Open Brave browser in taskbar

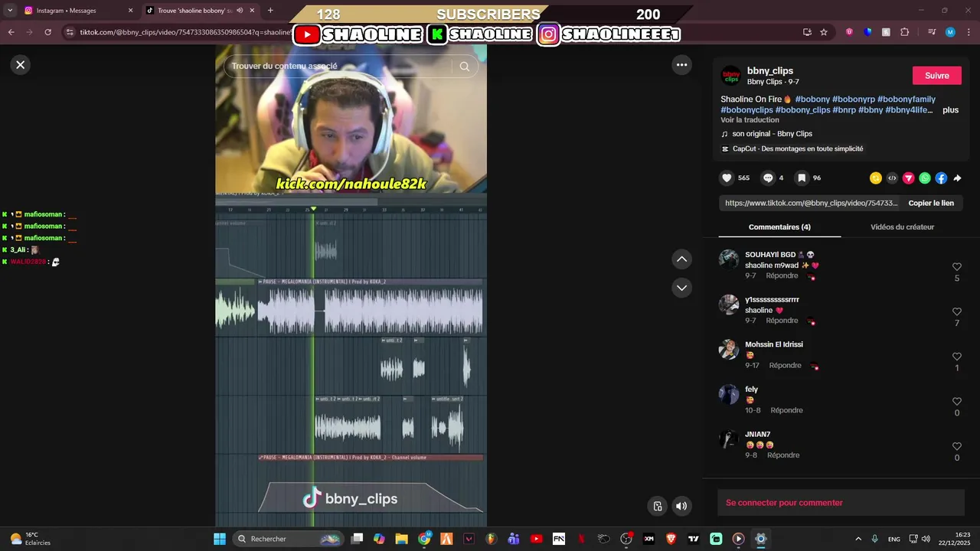tap(671, 539)
